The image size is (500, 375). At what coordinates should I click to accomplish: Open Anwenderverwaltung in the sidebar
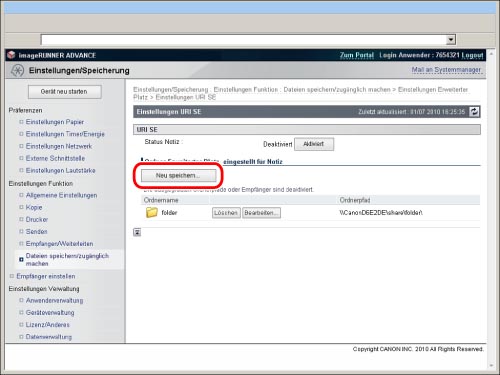click(x=54, y=300)
